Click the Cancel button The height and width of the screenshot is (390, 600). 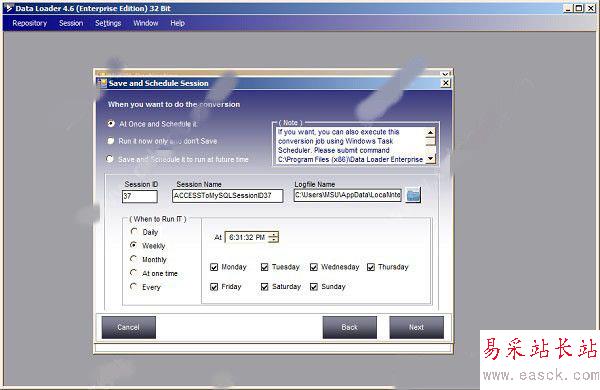coord(129,327)
